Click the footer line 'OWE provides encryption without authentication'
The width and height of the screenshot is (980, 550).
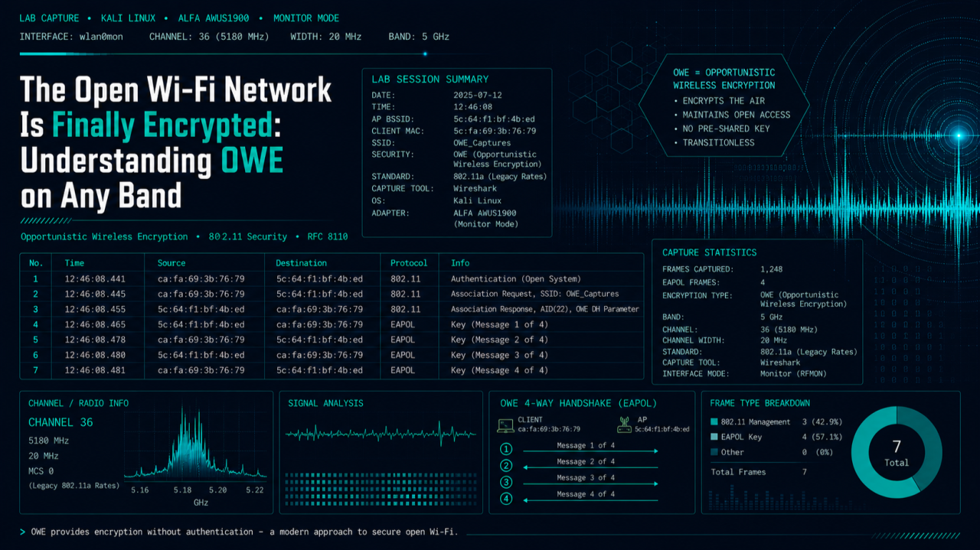pos(142,532)
